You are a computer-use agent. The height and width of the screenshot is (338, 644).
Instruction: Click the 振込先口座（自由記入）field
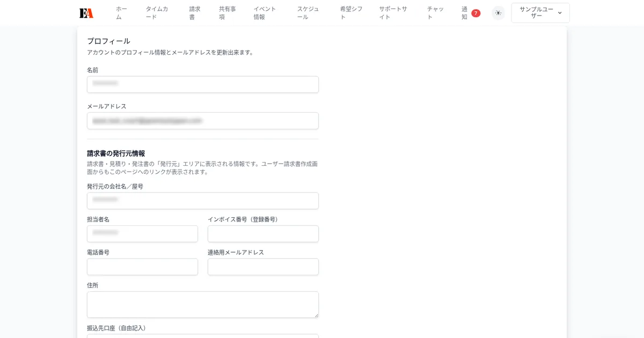click(203, 336)
